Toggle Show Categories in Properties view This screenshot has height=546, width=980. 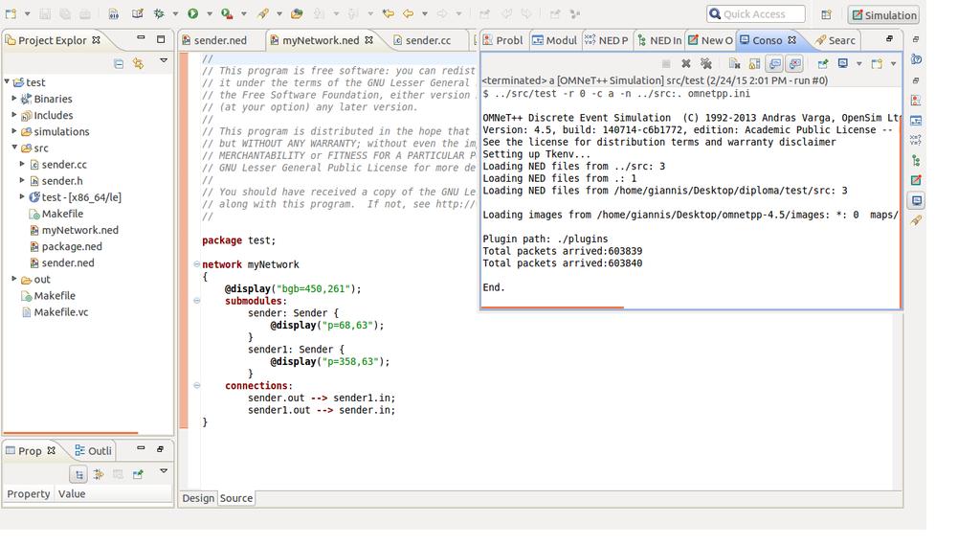coord(78,474)
